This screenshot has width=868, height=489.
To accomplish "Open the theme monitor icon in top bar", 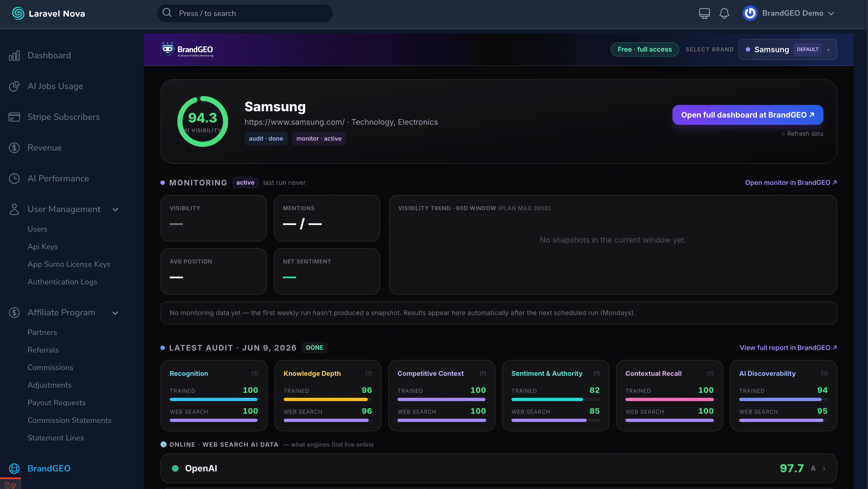I will pyautogui.click(x=704, y=13).
